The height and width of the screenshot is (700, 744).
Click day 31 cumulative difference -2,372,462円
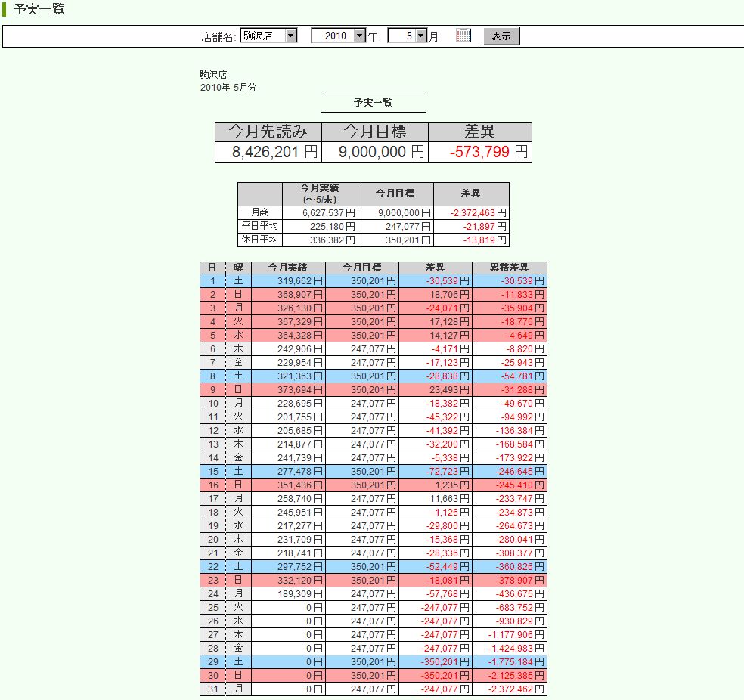click(x=510, y=689)
